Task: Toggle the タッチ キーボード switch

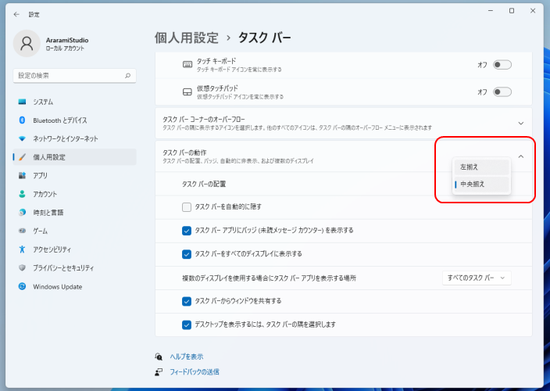Action: point(502,65)
